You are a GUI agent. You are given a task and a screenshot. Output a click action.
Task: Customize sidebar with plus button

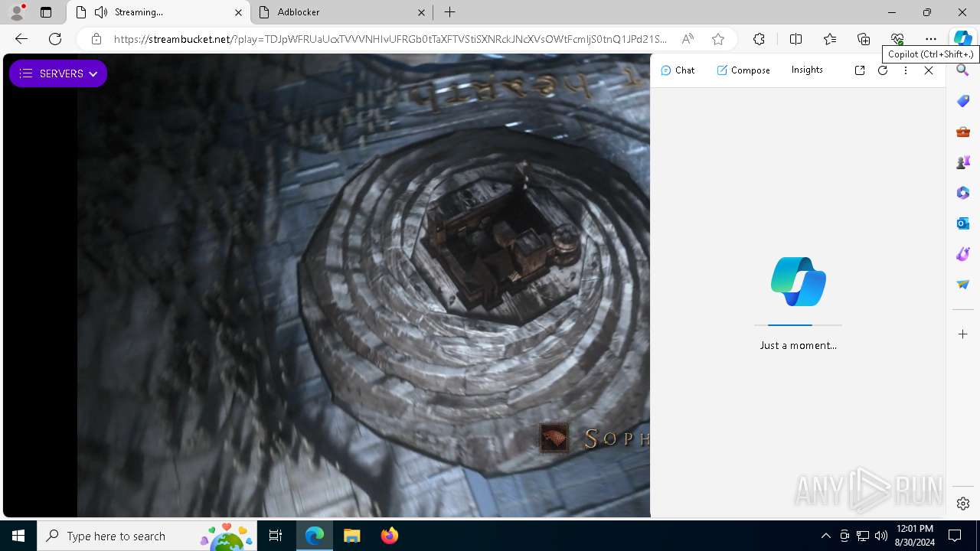(x=963, y=334)
